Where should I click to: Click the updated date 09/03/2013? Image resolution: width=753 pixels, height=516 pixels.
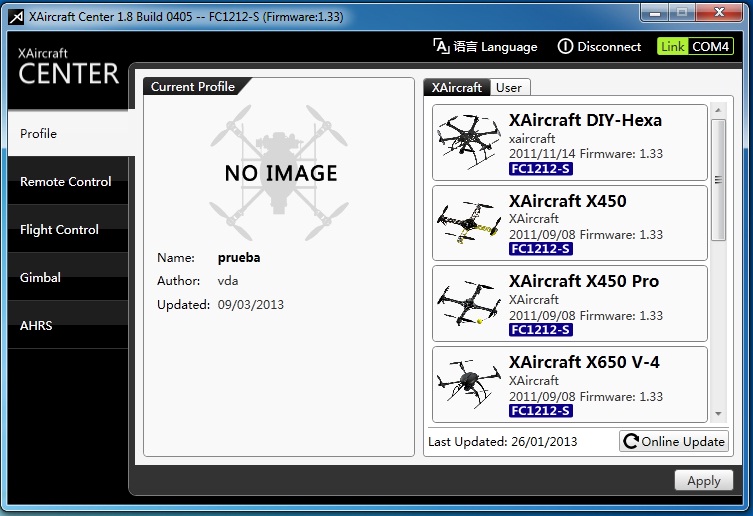[251, 305]
